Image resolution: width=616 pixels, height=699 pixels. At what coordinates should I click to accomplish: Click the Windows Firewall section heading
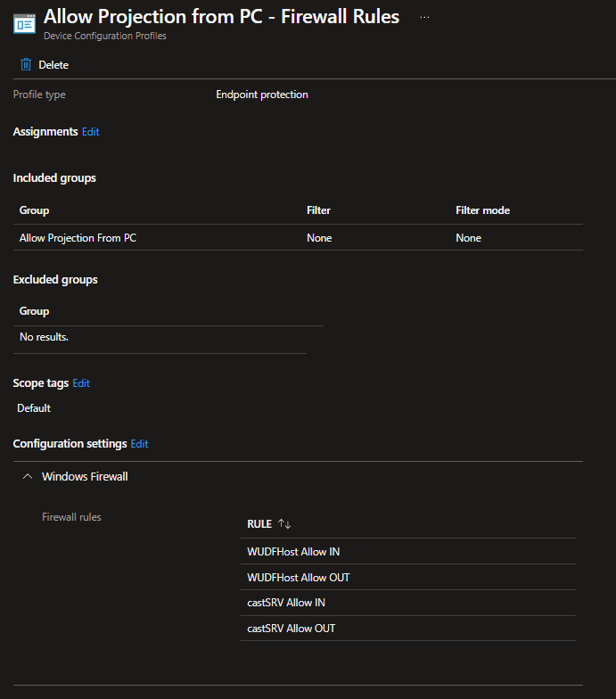(85, 476)
